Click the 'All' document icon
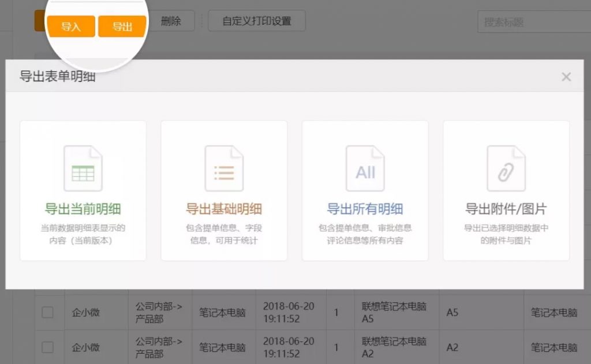Image resolution: width=591 pixels, height=364 pixels. click(x=365, y=168)
